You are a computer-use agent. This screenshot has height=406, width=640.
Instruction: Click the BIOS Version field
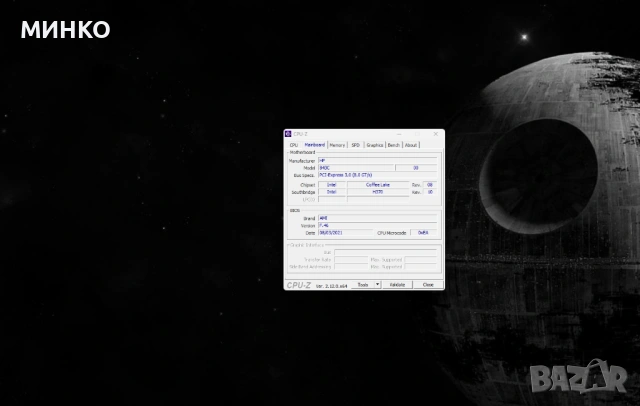378,225
